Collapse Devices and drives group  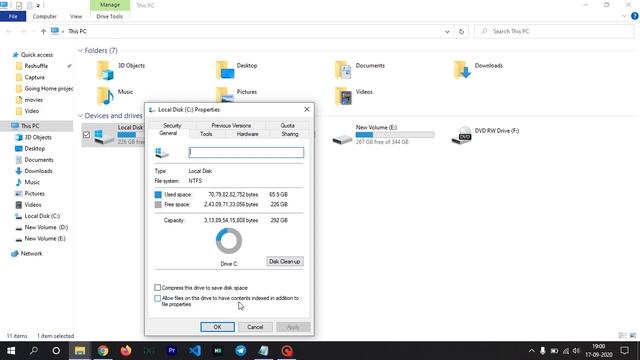tap(80, 116)
